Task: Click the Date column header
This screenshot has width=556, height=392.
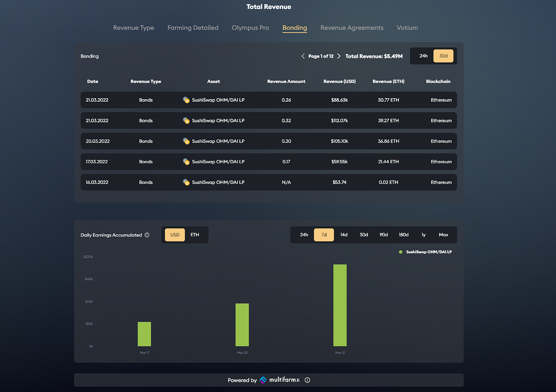Action: 93,81
